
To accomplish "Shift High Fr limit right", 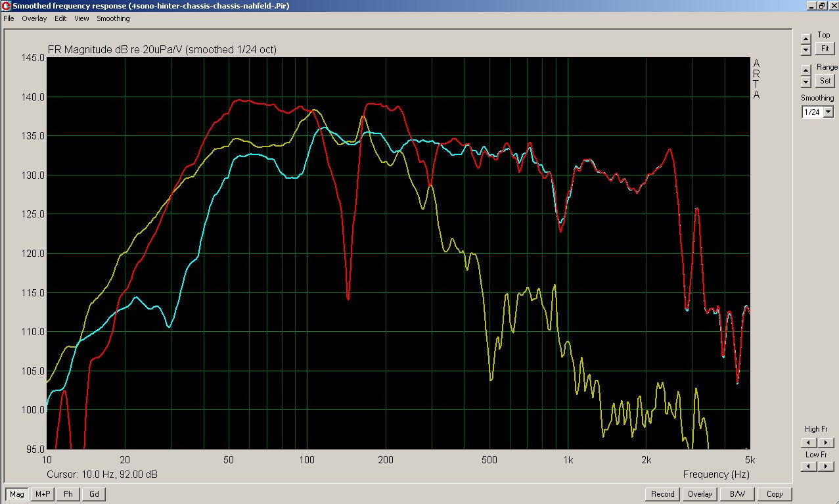I will 826,443.
